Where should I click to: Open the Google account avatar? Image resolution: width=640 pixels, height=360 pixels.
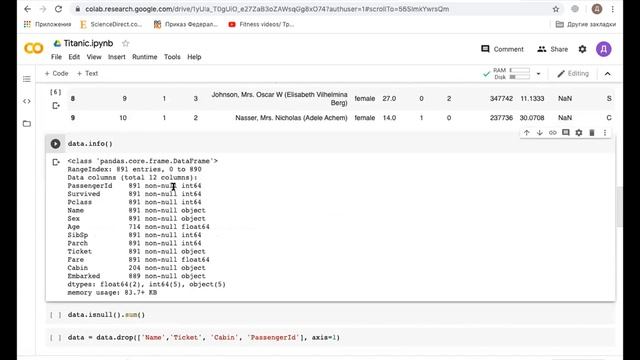pyautogui.click(x=604, y=49)
